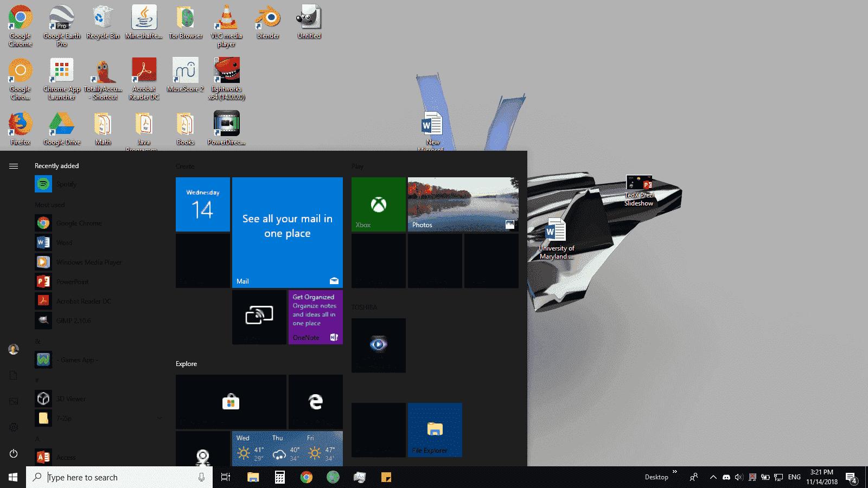Open Documents icon in Start sidebar
The width and height of the screenshot is (868, 488).
14,375
